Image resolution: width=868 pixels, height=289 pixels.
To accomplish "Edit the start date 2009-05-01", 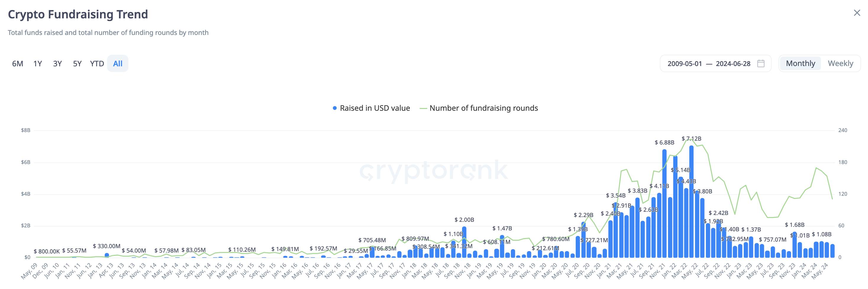I will [x=684, y=64].
